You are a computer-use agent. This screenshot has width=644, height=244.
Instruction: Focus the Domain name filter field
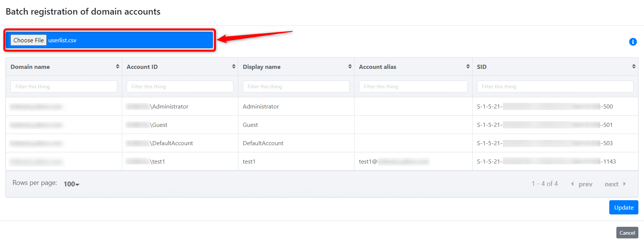[x=64, y=86]
